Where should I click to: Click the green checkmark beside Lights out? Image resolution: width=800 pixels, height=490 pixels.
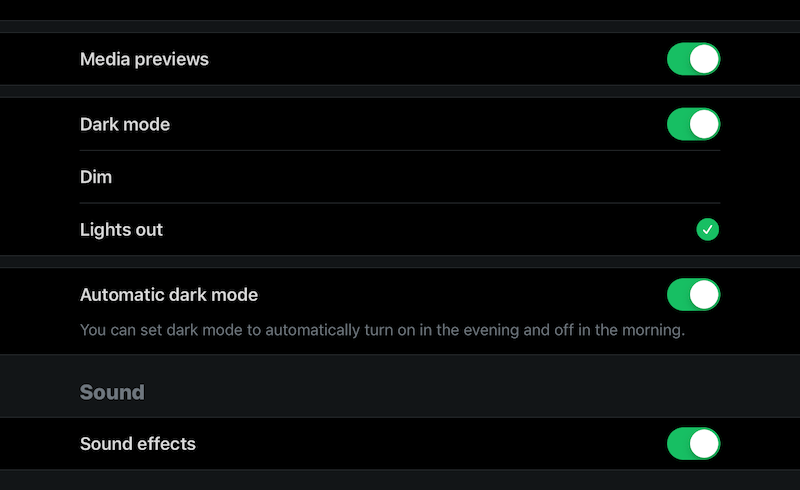[708, 229]
